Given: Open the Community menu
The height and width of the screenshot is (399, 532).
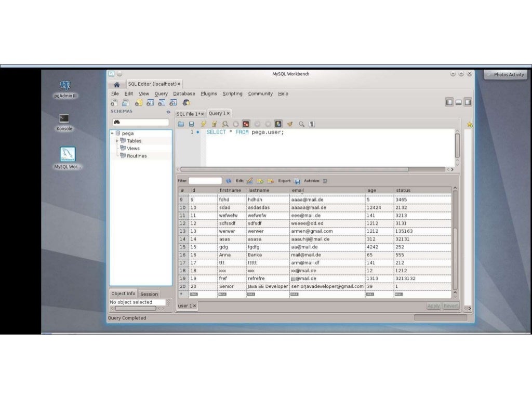Looking at the screenshot, I should point(260,94).
